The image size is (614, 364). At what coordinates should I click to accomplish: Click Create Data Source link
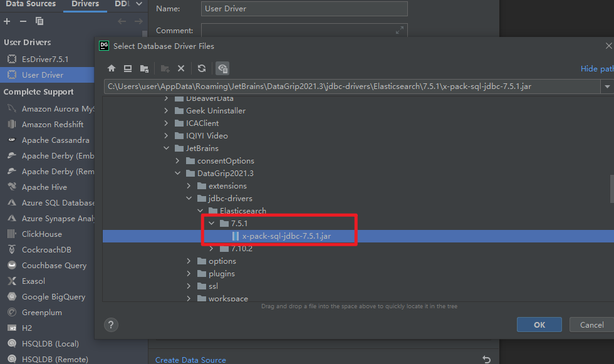pyautogui.click(x=190, y=360)
